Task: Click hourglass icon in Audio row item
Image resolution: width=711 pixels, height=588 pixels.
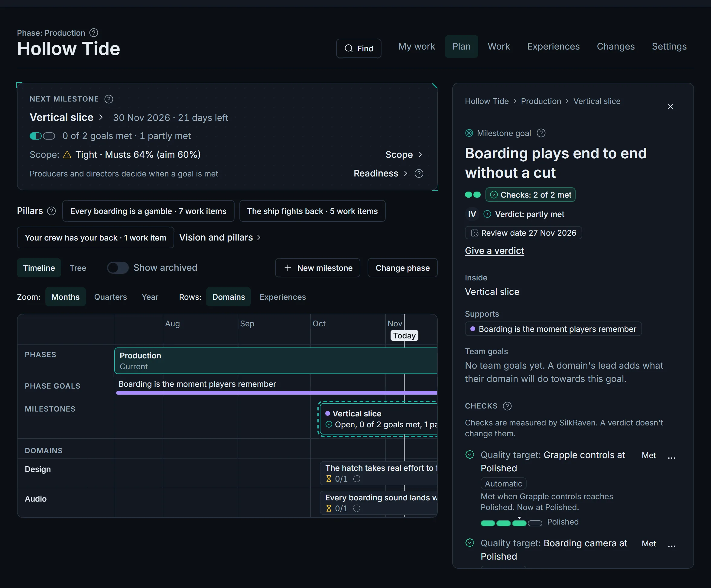Action: [x=328, y=508]
